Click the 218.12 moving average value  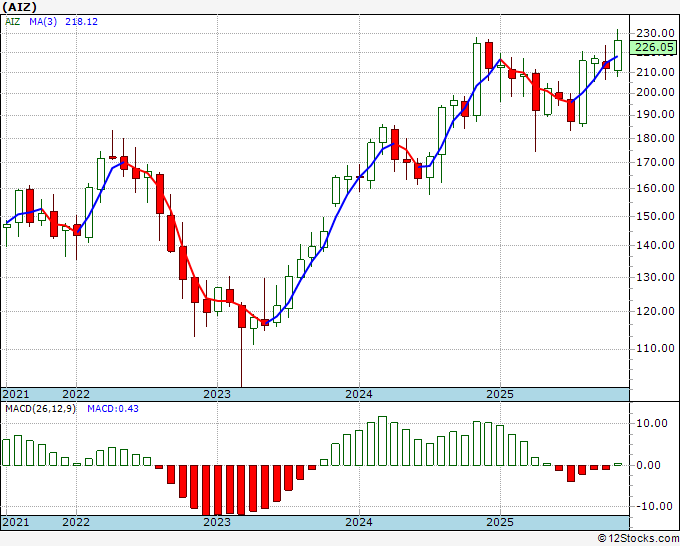point(82,21)
